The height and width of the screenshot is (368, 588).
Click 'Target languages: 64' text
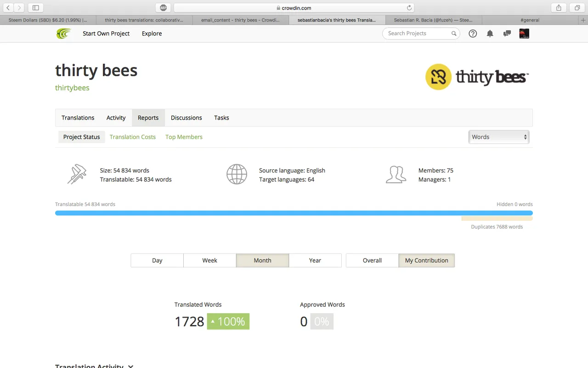(x=287, y=179)
